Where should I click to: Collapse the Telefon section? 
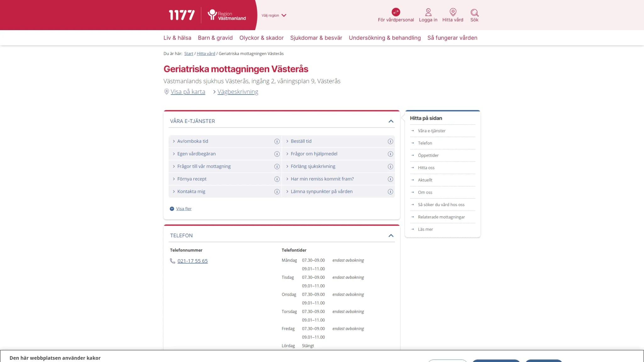(x=391, y=236)
